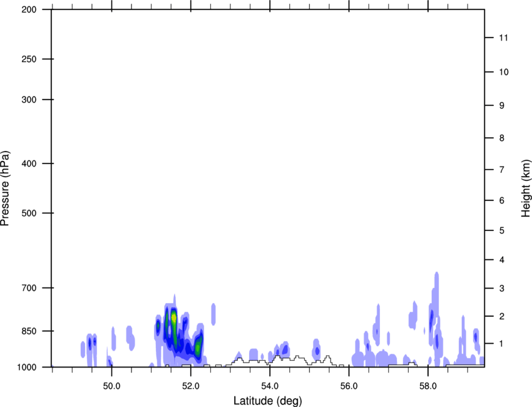The width and height of the screenshot is (532, 407).
Task: Pick the 3 km height label
Action: (x=502, y=289)
